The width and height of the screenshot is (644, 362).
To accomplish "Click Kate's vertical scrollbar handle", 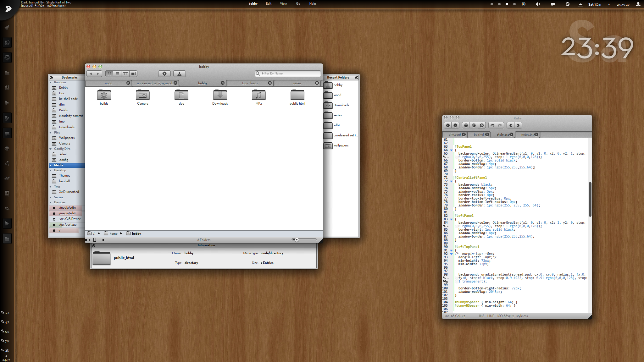I will (x=590, y=199).
